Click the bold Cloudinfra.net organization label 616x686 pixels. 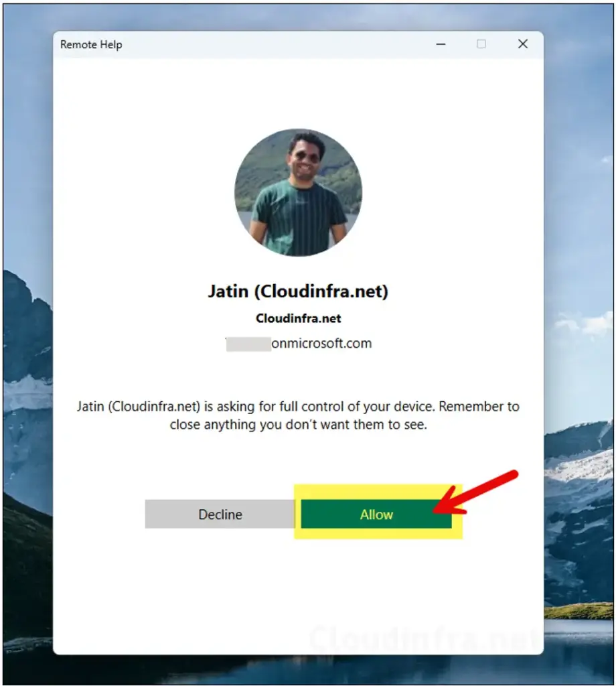(298, 318)
